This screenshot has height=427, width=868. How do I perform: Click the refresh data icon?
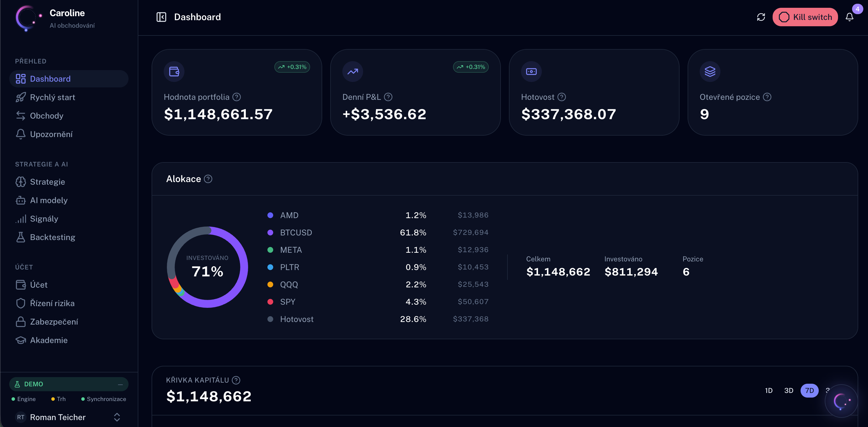761,17
